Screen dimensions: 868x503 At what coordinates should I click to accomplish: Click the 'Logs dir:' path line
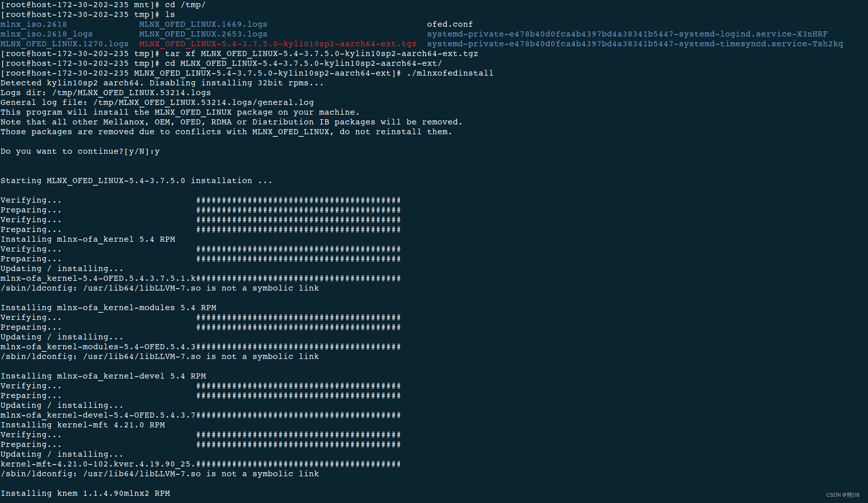coord(106,93)
